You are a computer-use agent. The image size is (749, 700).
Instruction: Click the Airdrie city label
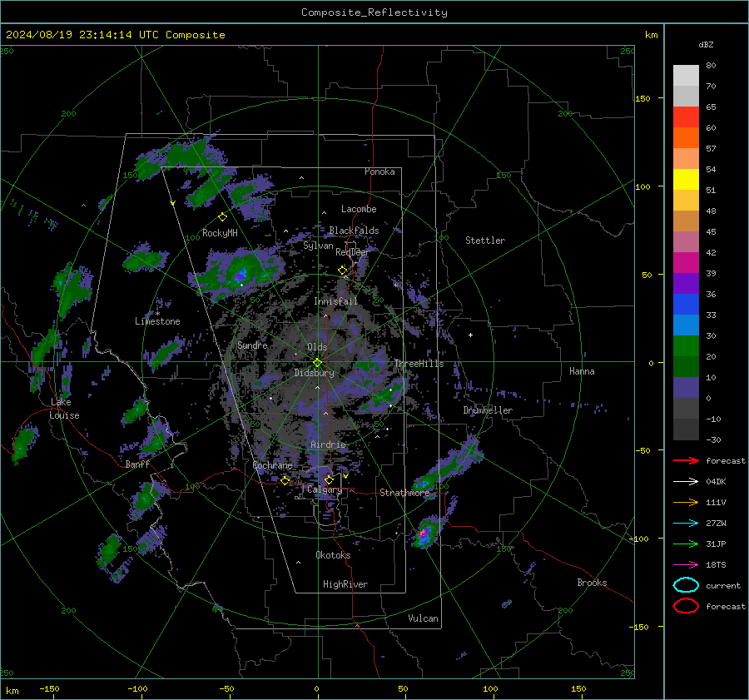point(328,444)
